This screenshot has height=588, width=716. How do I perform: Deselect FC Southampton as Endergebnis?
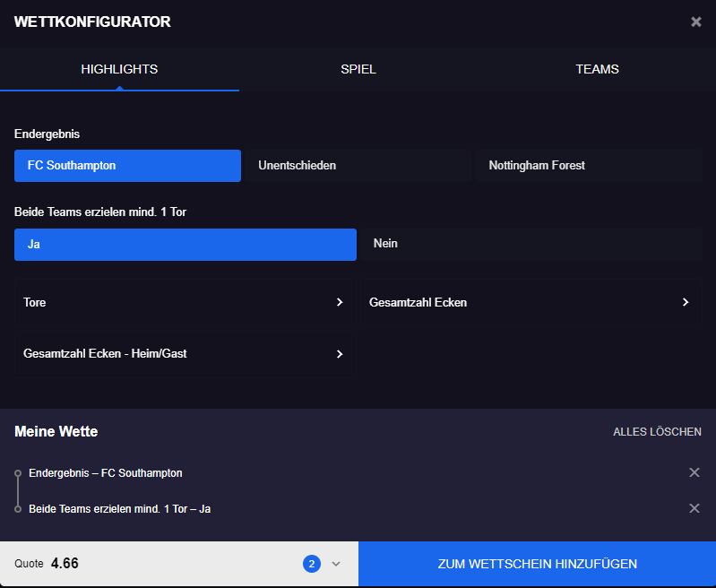coord(127,166)
